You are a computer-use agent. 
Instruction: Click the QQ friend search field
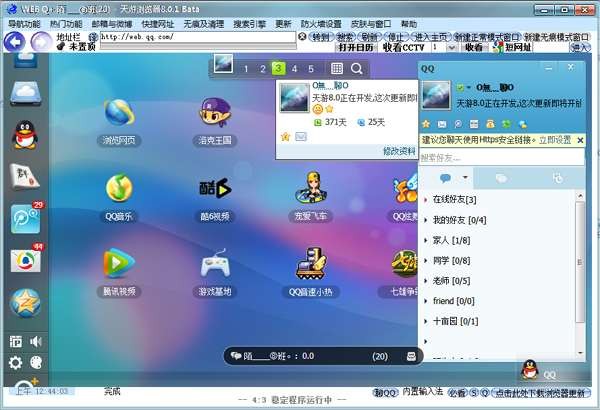502,157
